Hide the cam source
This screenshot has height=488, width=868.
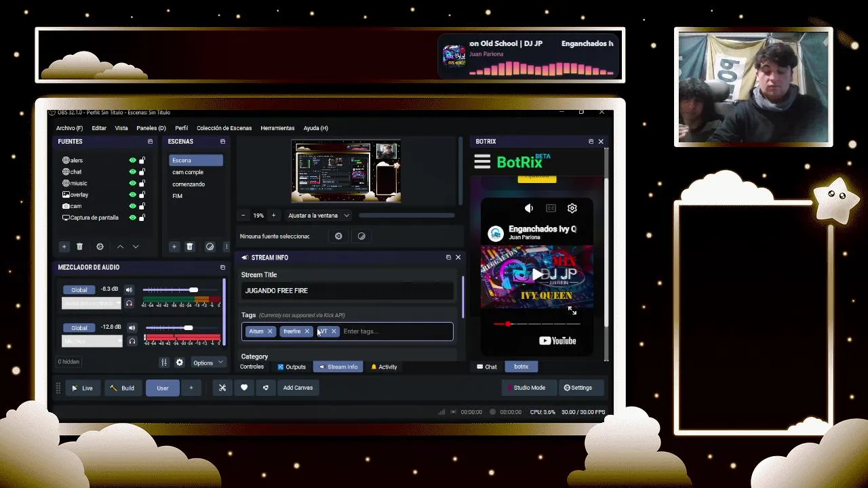[x=132, y=206]
